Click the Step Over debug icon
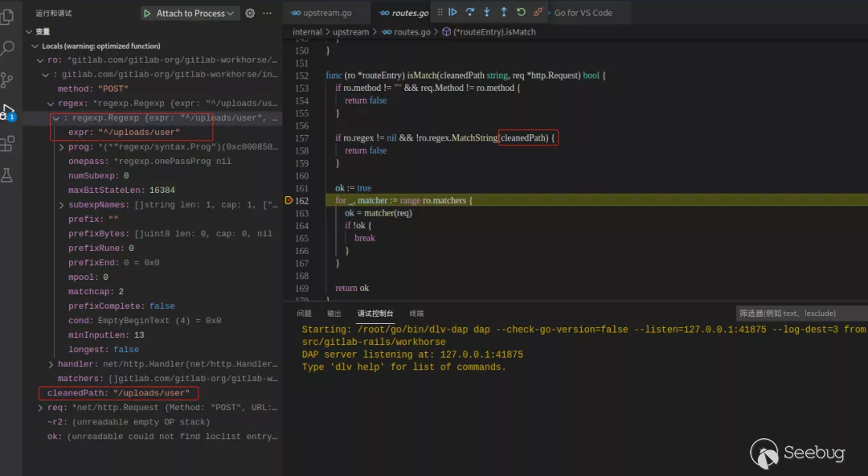The height and width of the screenshot is (476, 868). [x=470, y=13]
